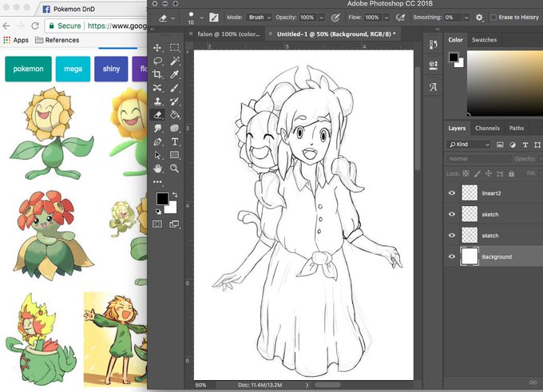The height and width of the screenshot is (392, 543).
Task: Open the layer filter Kind dropdown
Action: [x=469, y=145]
